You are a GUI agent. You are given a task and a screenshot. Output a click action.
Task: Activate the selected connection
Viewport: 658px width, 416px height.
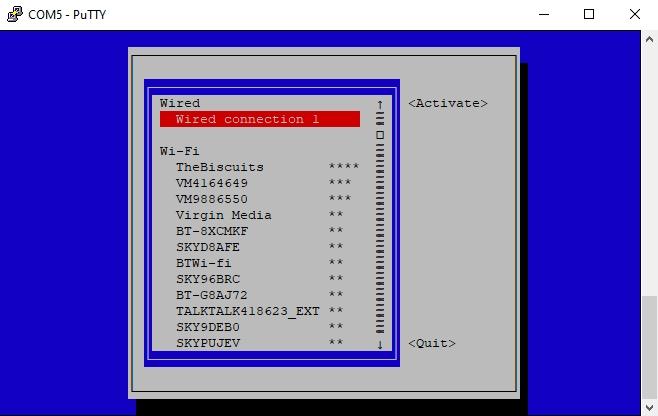click(448, 103)
